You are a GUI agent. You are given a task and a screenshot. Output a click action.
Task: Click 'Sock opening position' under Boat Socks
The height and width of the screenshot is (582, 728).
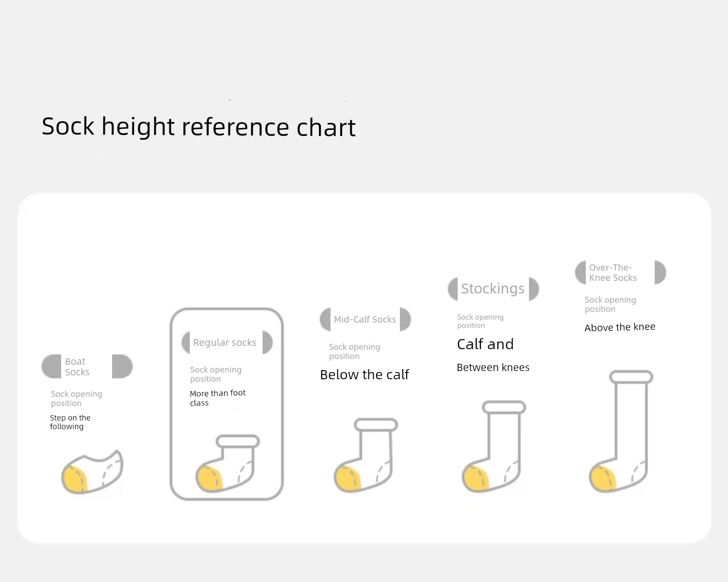[77, 398]
